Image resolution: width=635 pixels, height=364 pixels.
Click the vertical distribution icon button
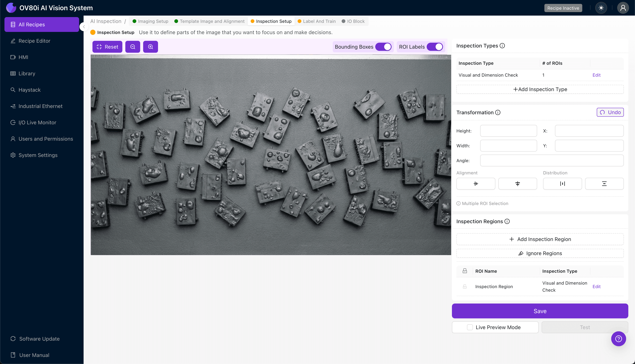[604, 184]
